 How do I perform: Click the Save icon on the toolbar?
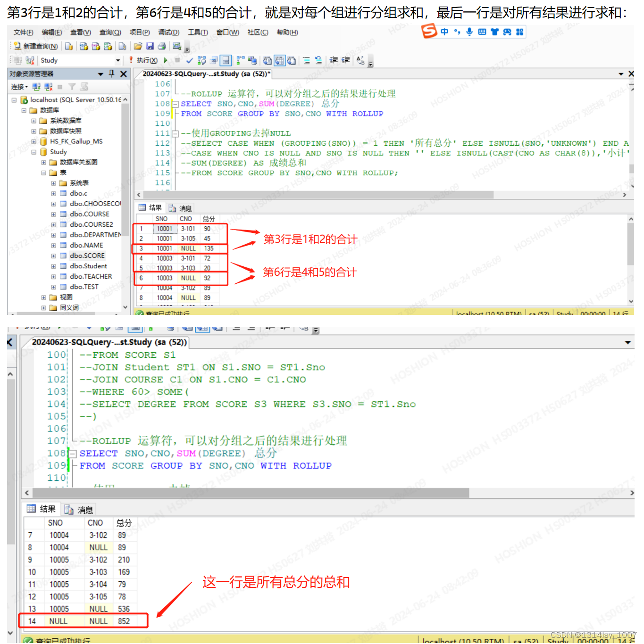[150, 46]
